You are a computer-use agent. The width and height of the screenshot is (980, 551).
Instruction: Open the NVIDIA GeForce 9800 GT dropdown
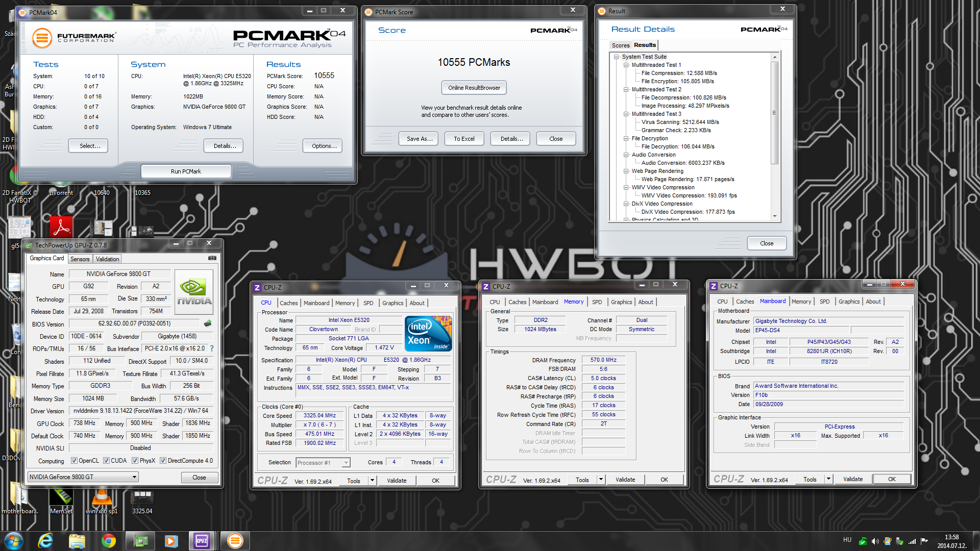pos(83,477)
